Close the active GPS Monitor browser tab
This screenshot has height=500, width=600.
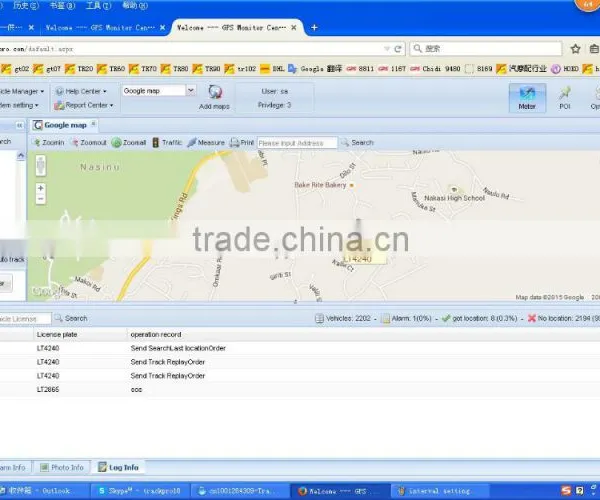(x=294, y=28)
